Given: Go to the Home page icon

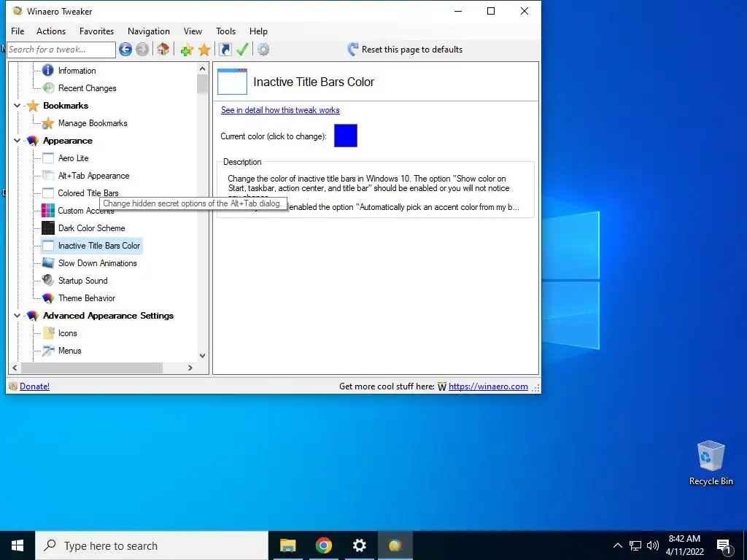Looking at the screenshot, I should 163,49.
